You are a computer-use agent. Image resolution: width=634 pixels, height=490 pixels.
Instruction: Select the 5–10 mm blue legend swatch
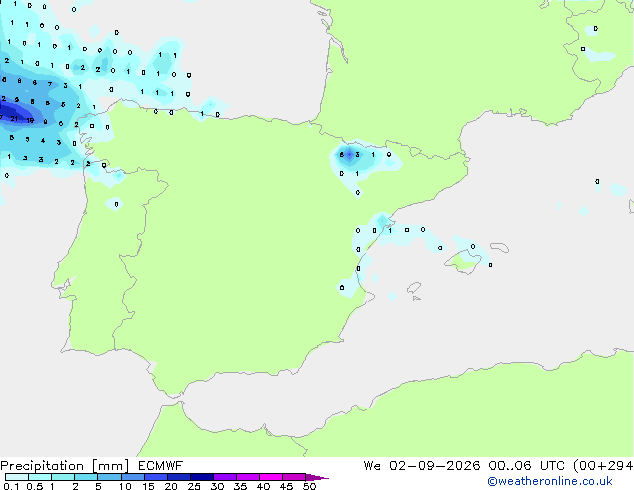[x=109, y=477]
